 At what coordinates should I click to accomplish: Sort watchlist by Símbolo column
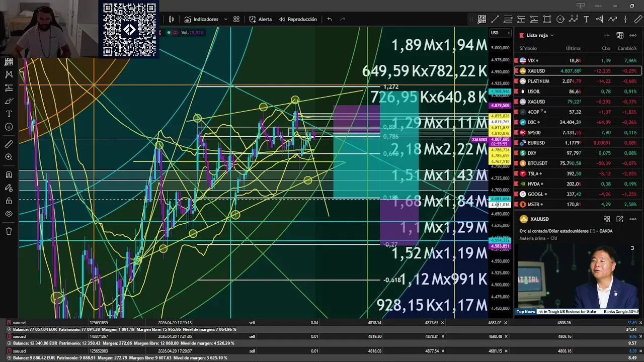(528, 48)
